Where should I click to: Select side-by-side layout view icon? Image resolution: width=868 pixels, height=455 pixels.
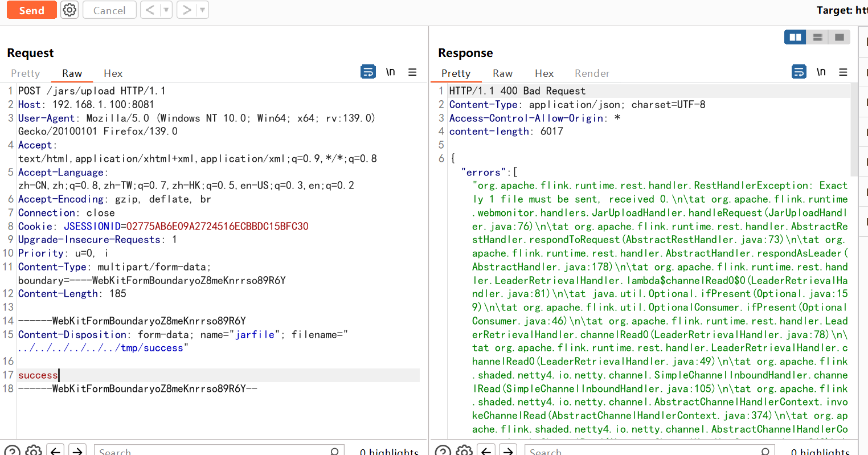795,37
